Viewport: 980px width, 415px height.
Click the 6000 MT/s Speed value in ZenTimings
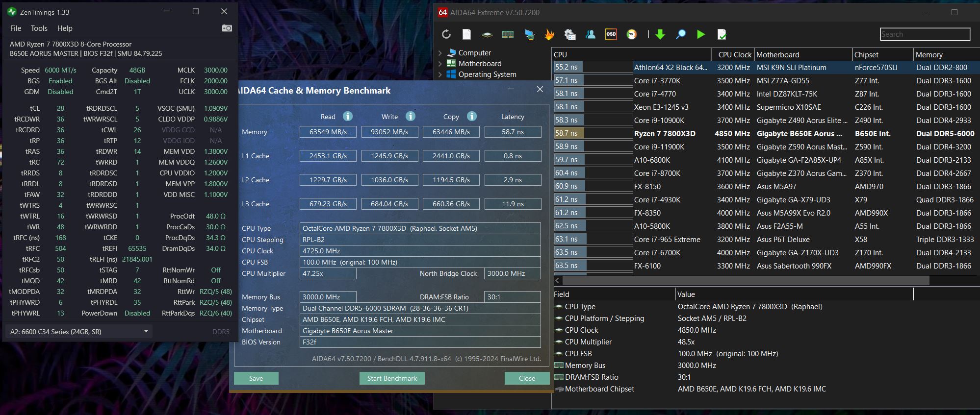click(x=60, y=70)
